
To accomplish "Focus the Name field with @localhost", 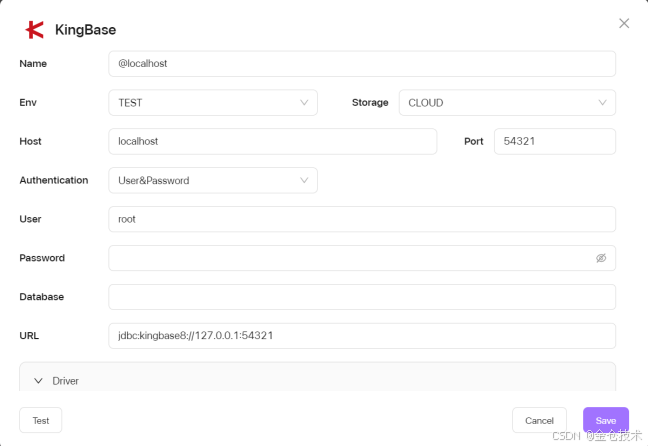I will (x=361, y=64).
